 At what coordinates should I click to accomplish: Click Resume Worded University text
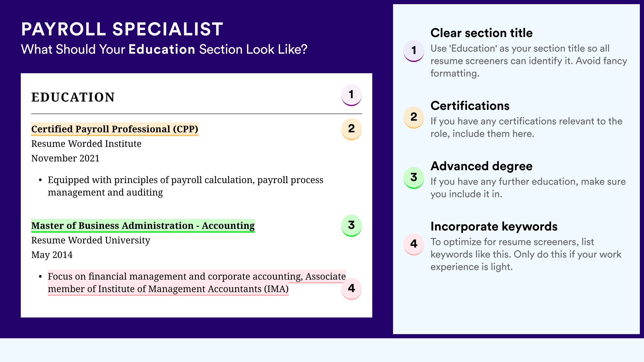click(x=91, y=240)
